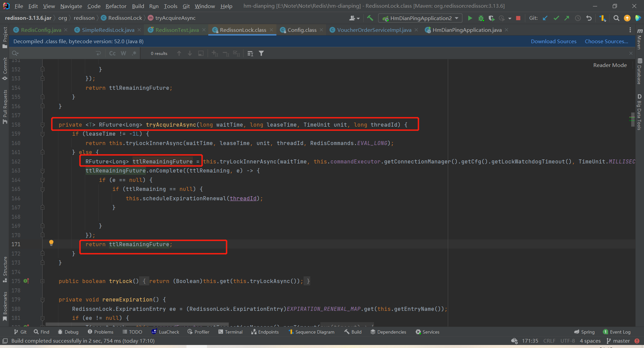
Task: Open the Bookmarks tool window
Action: click(x=5, y=306)
